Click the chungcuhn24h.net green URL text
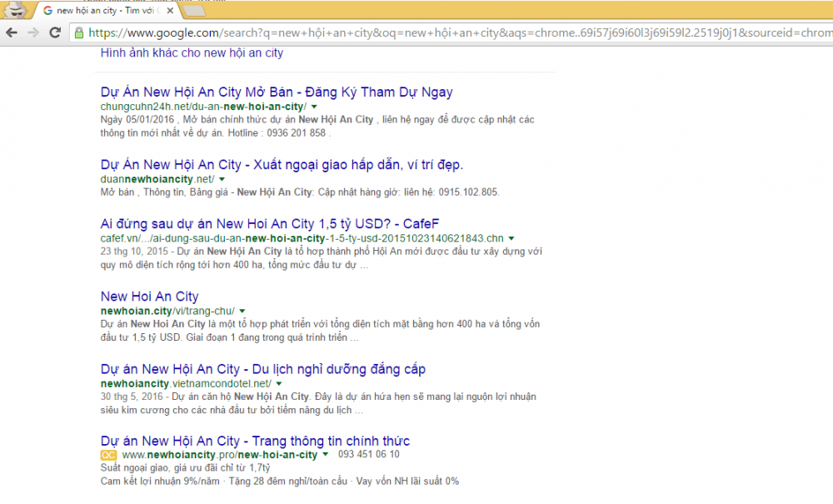 tap(203, 107)
